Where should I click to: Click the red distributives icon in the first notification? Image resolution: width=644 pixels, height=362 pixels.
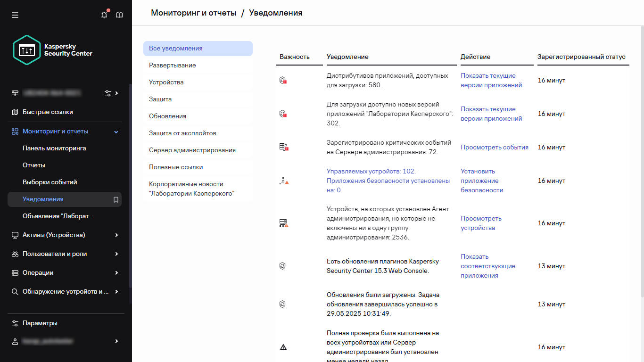(x=283, y=80)
